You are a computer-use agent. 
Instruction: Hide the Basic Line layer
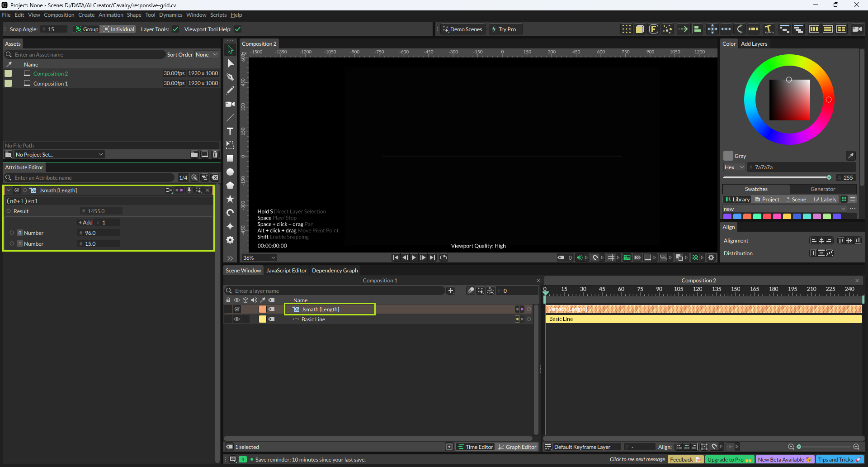click(x=236, y=319)
